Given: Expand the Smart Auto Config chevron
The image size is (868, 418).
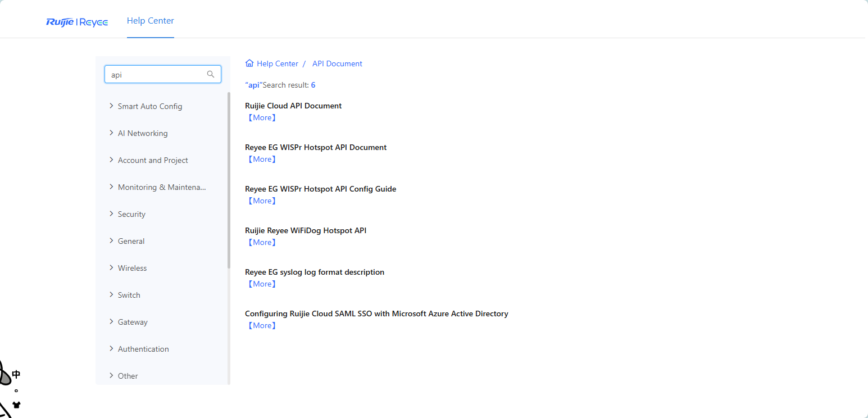Looking at the screenshot, I should tap(111, 106).
